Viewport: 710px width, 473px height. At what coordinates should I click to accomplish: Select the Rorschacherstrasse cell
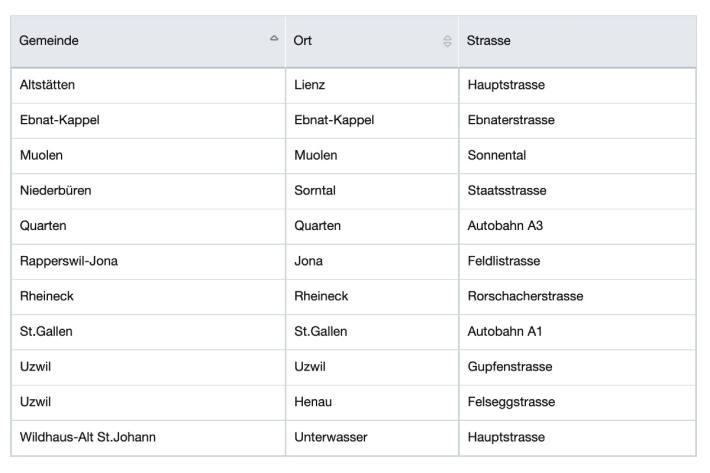pos(577,297)
